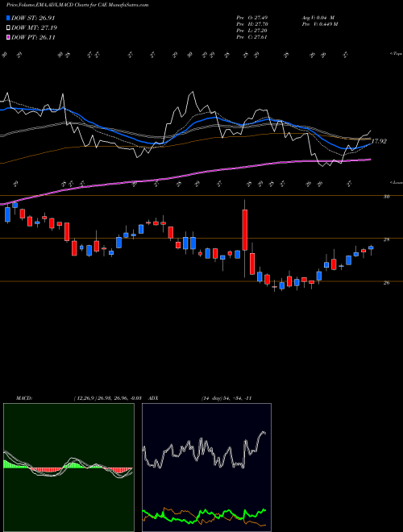Viewport: 403px width, 532px height.
Task: Click the '<Lows' marker label
Action: tap(396, 182)
